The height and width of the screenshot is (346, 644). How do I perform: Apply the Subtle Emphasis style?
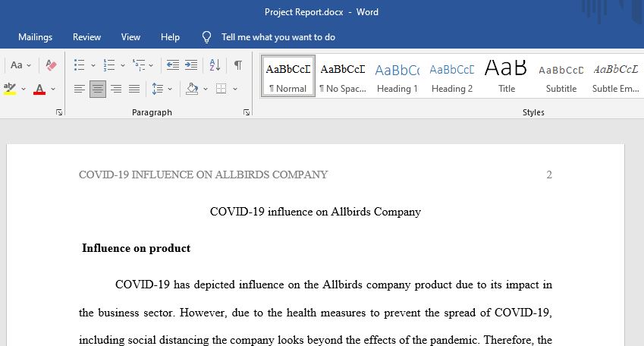point(616,76)
